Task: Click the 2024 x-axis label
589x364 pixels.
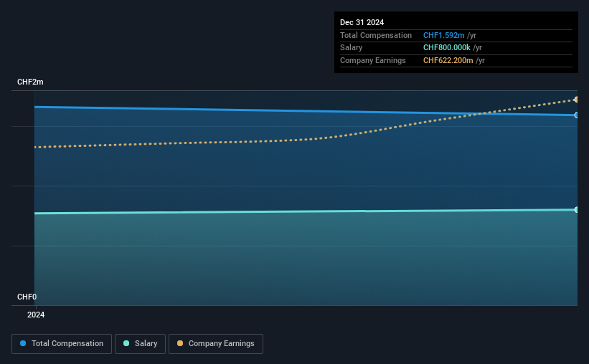Action: click(x=36, y=315)
